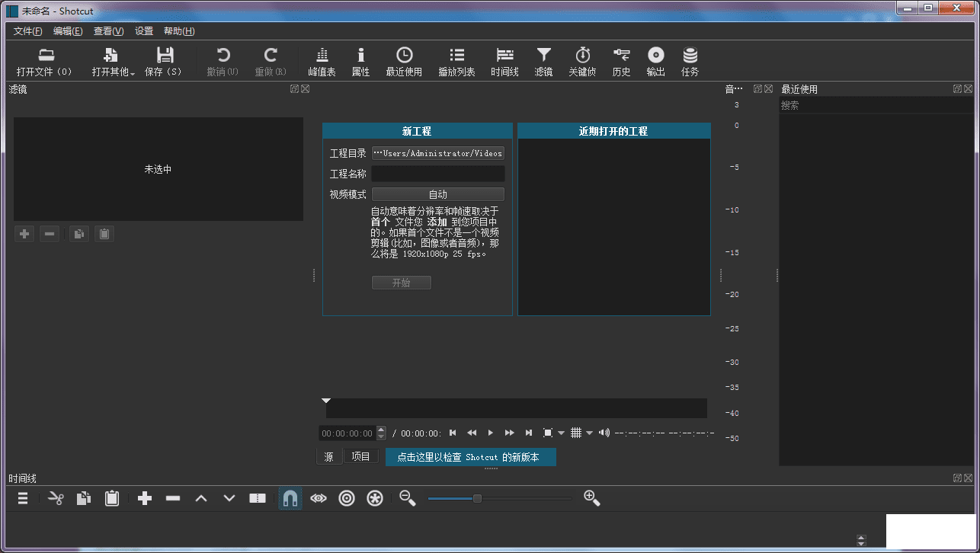Viewport: 980px width, 553px height.
Task: Click the paste filters icon
Action: [x=104, y=234]
